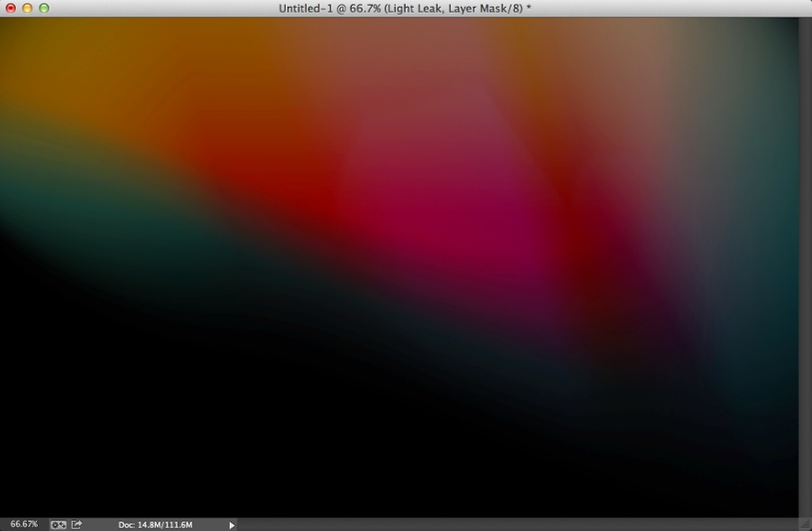Zoom the window with the green button
812x531 pixels.
point(44,8)
